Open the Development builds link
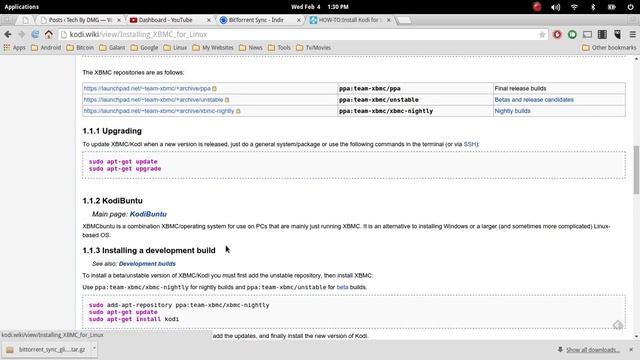The height and width of the screenshot is (360, 640). (147, 264)
